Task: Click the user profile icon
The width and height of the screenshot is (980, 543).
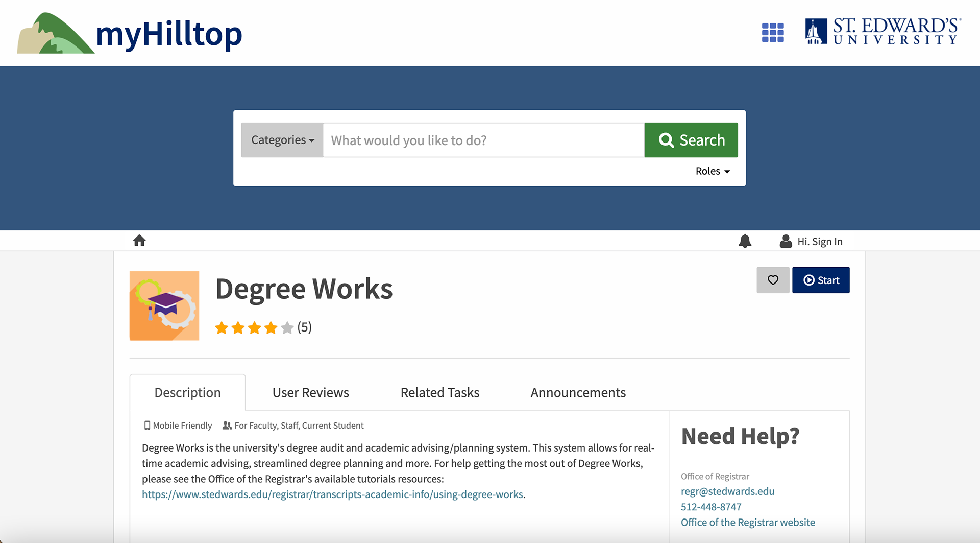Action: (x=786, y=241)
